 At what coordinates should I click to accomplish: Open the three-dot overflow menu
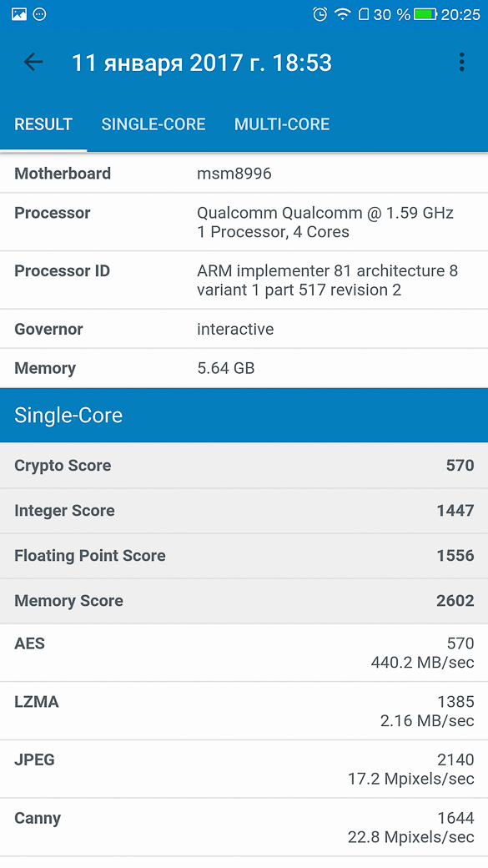(x=461, y=62)
